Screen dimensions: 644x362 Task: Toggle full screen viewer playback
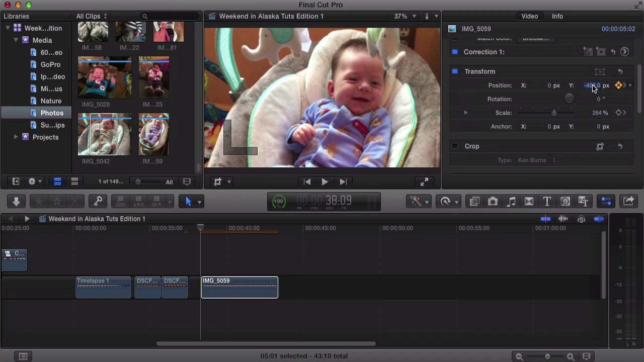tap(424, 182)
